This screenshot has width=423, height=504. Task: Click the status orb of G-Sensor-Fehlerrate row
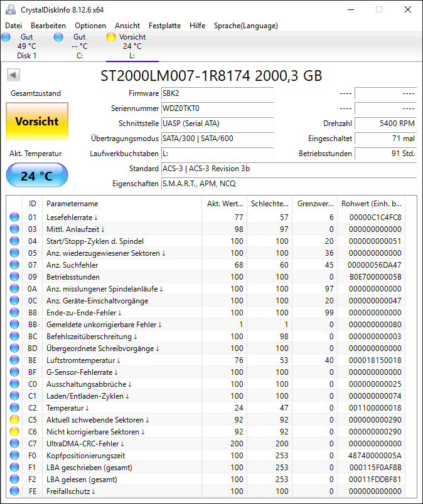click(x=14, y=372)
